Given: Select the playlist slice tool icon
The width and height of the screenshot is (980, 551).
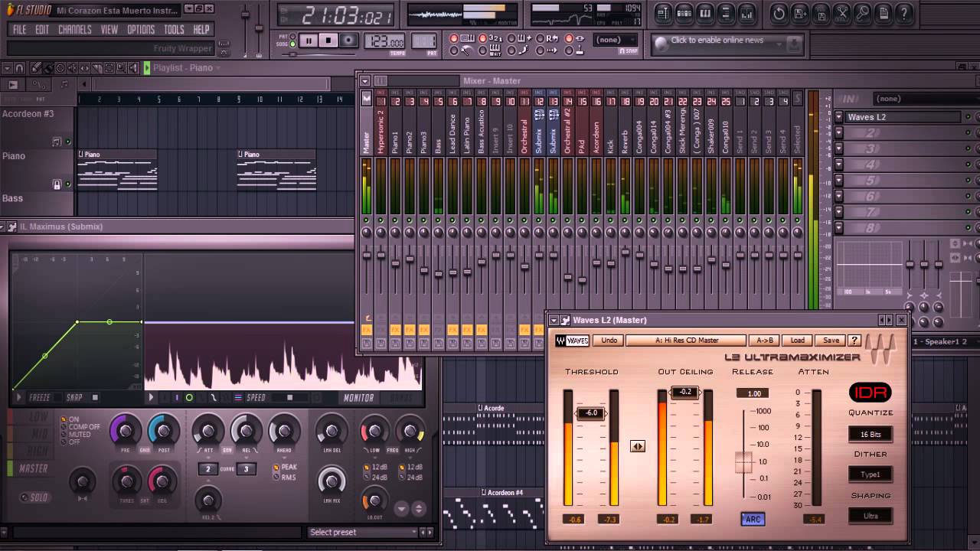Looking at the screenshot, I should tap(96, 68).
